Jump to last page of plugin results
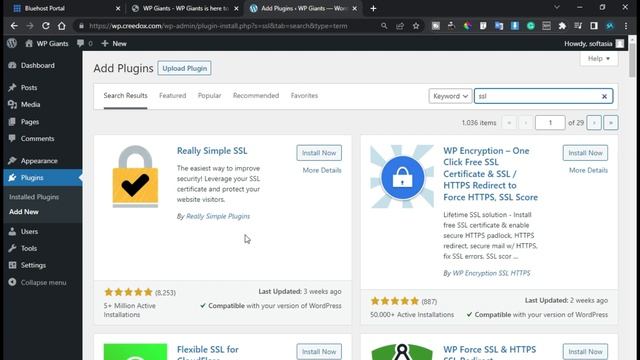The image size is (640, 360). coord(611,122)
